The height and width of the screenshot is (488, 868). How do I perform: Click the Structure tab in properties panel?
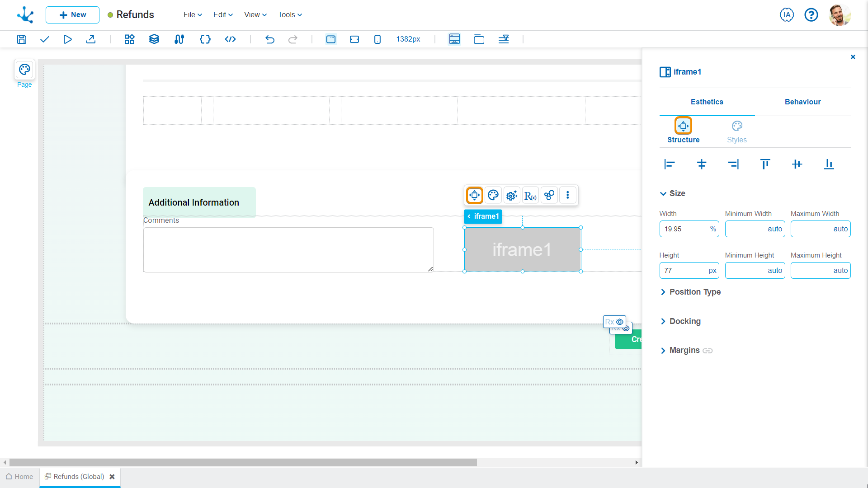683,131
